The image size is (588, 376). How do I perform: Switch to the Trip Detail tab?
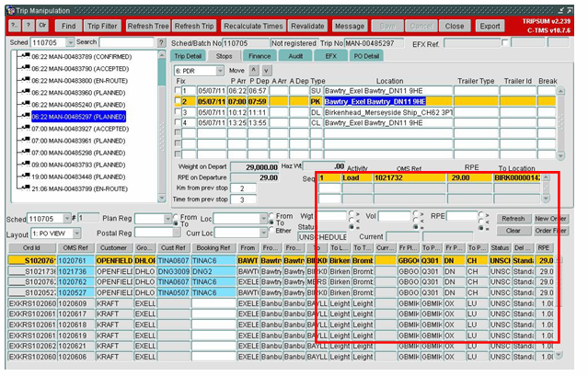click(x=188, y=56)
